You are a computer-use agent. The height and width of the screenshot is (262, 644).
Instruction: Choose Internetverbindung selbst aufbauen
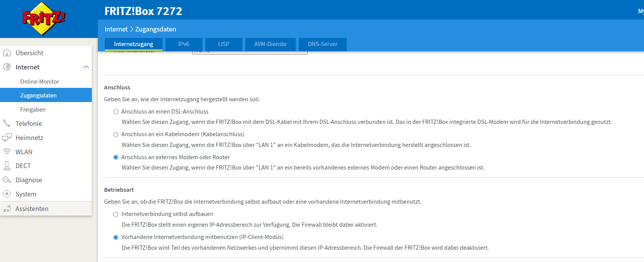(x=116, y=214)
